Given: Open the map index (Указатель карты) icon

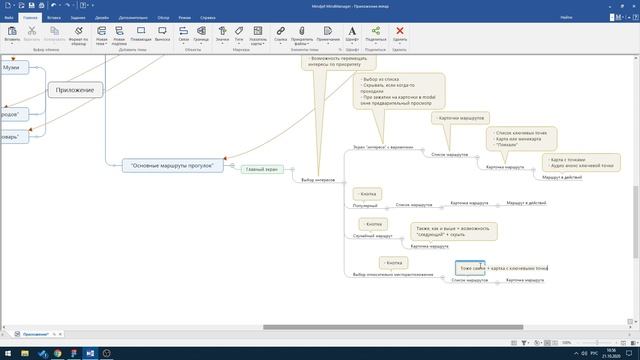Looking at the screenshot, I should point(258,31).
